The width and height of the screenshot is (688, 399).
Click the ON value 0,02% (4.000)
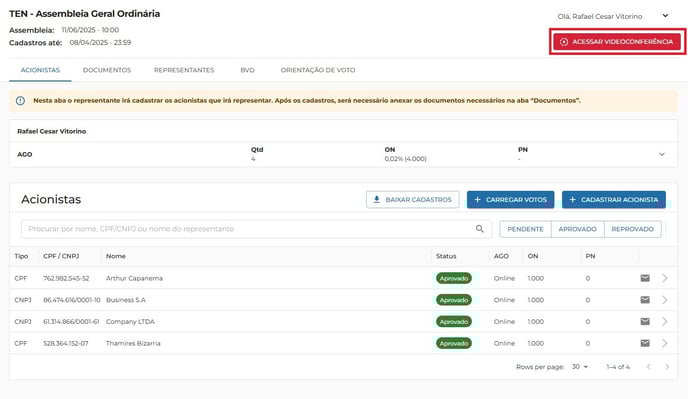(x=405, y=159)
